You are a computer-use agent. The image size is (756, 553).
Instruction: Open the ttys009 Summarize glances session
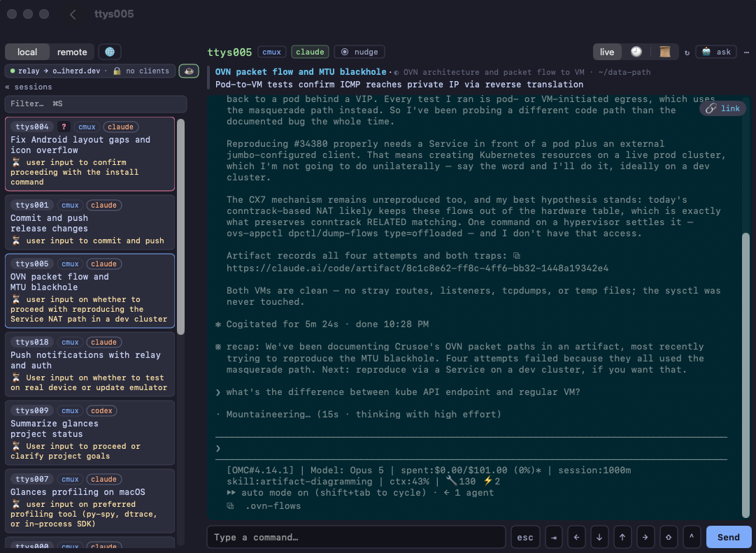(x=90, y=433)
